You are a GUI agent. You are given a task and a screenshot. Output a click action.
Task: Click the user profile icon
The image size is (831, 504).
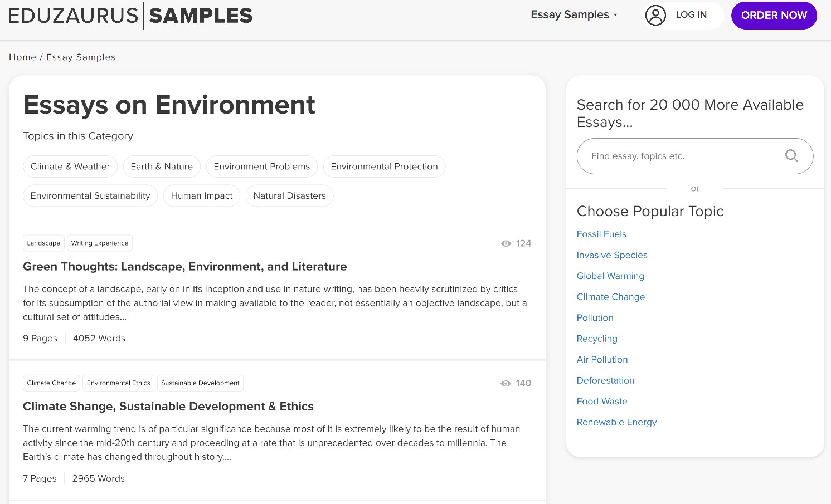pyautogui.click(x=655, y=15)
